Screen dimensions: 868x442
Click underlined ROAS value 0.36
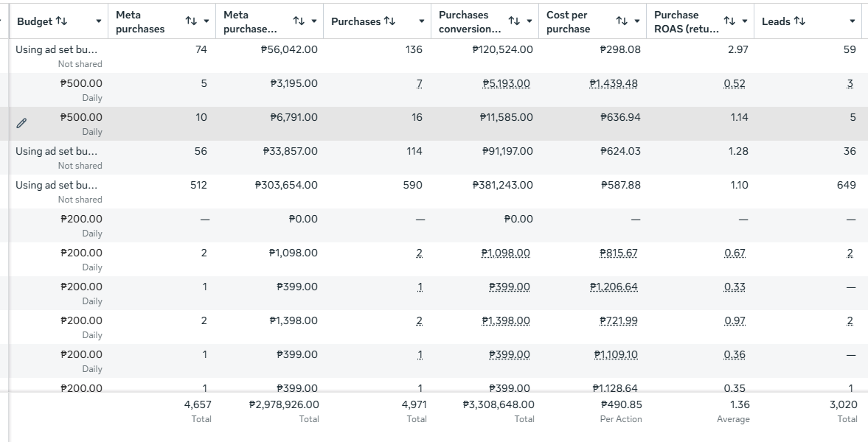point(734,354)
